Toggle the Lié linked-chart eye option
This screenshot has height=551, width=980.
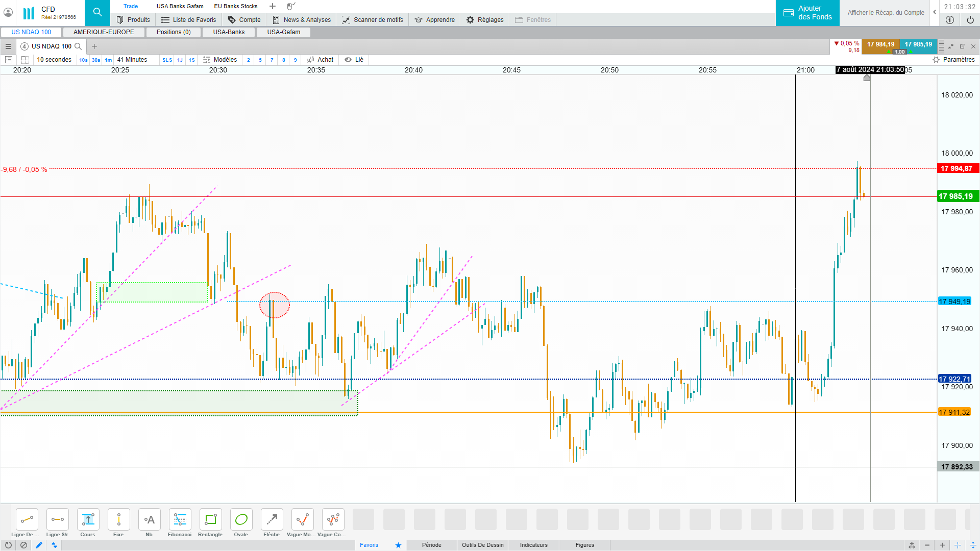(354, 60)
